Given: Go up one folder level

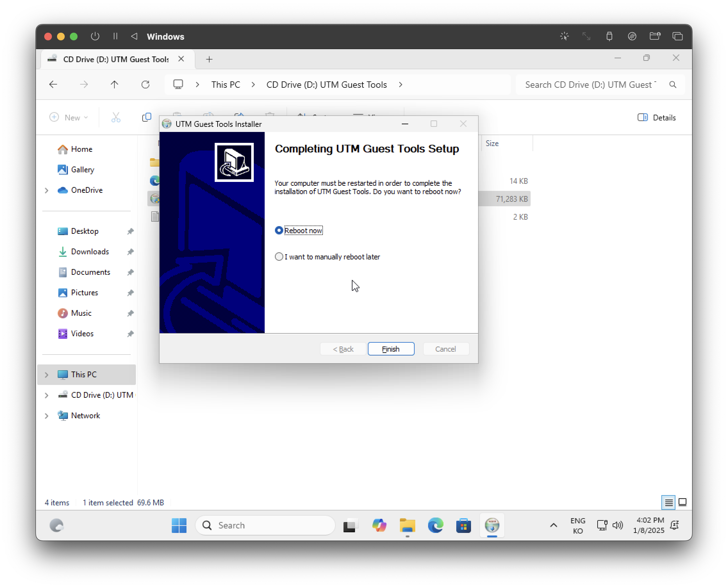Looking at the screenshot, I should point(115,84).
